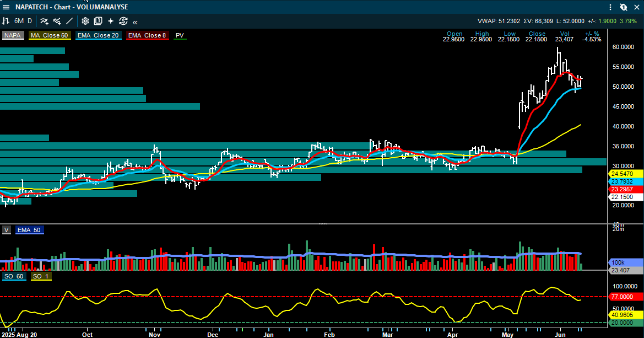Click the EMA Close 8 legend label
This screenshot has height=338, width=644.
point(147,35)
